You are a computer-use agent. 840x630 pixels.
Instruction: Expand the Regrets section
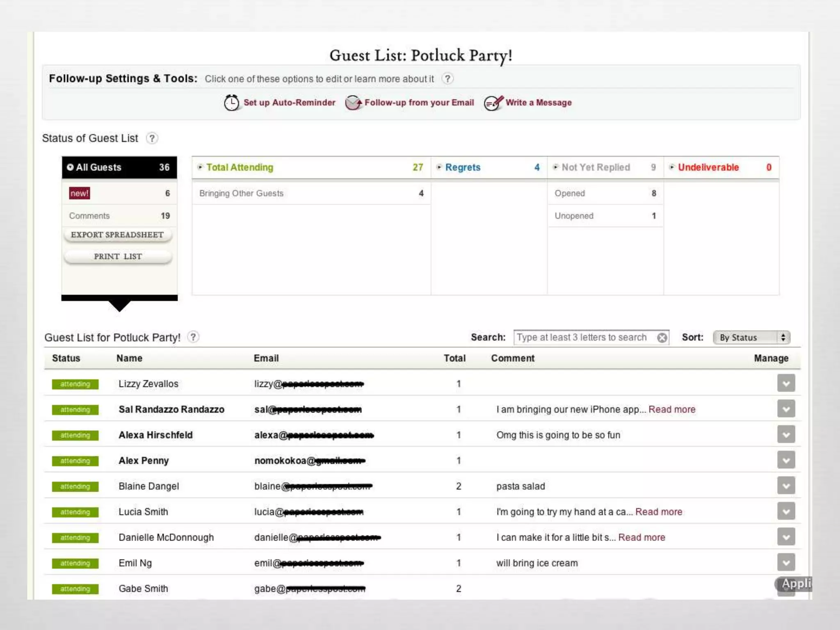462,167
